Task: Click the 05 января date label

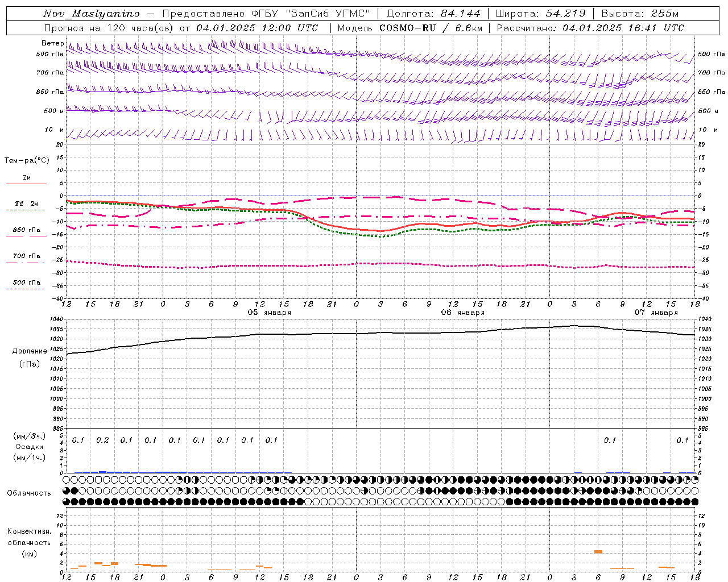Action: pyautogui.click(x=270, y=313)
